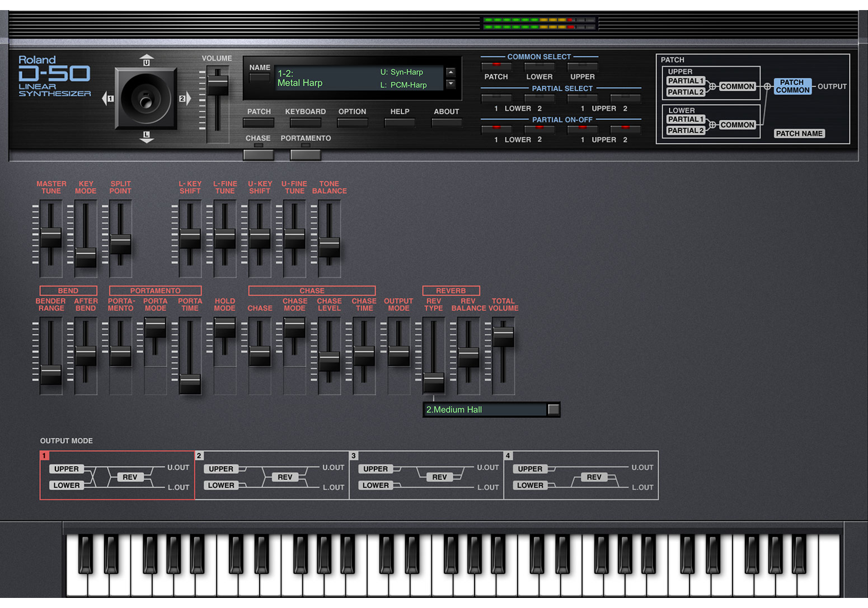
Task: Click the U-FINE TUNE slider handle
Action: 294,238
